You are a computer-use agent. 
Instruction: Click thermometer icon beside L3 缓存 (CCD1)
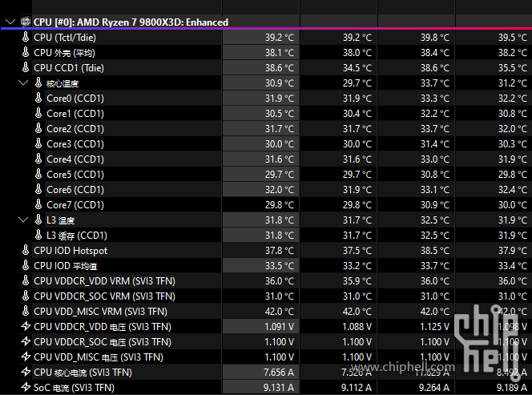38,235
